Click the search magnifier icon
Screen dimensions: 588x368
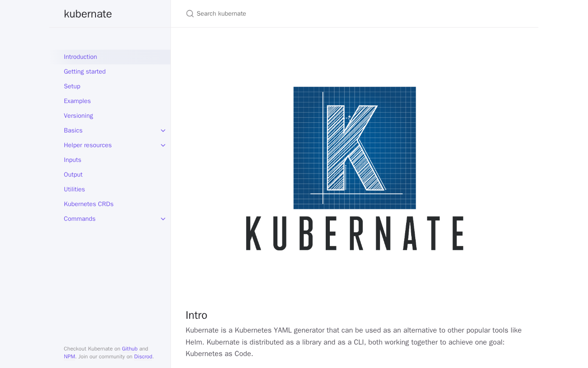[190, 14]
